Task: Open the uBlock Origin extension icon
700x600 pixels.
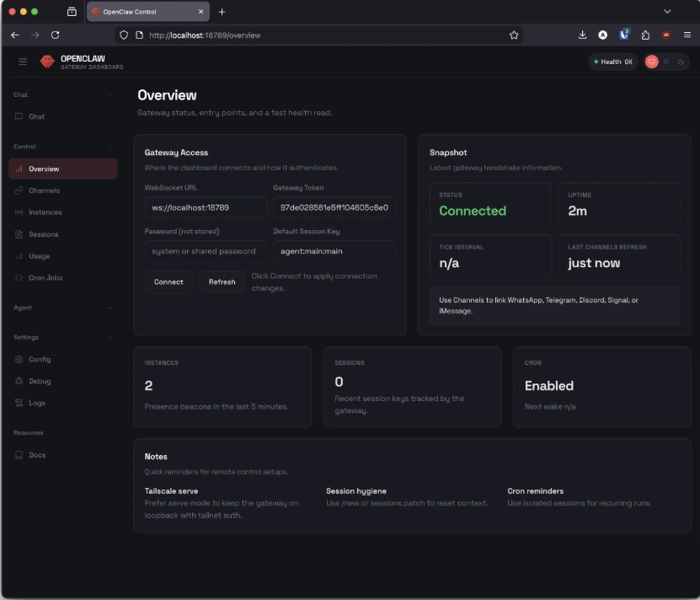Action: [666, 35]
